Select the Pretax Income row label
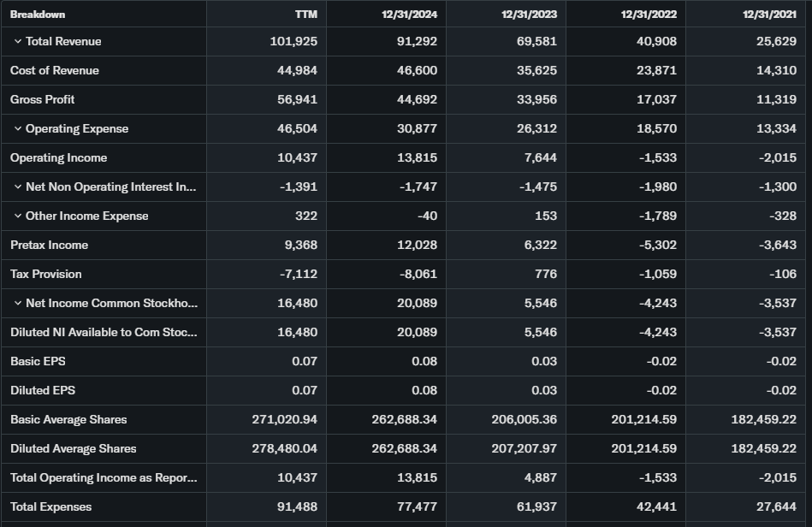 tap(50, 246)
